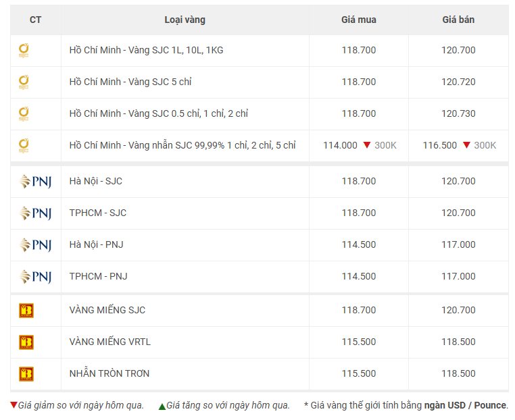Click the Giá bán column header
The image size is (515, 420).
[458, 20]
